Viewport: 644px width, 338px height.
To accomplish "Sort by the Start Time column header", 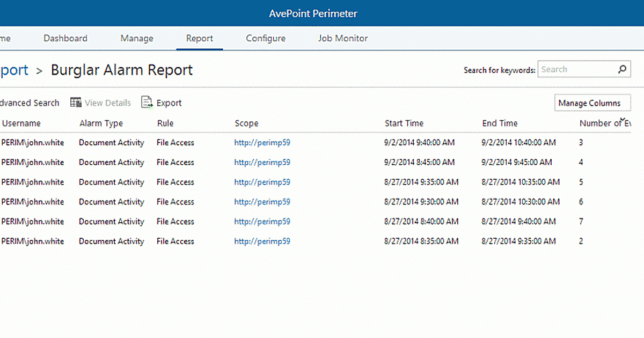I will [x=404, y=123].
